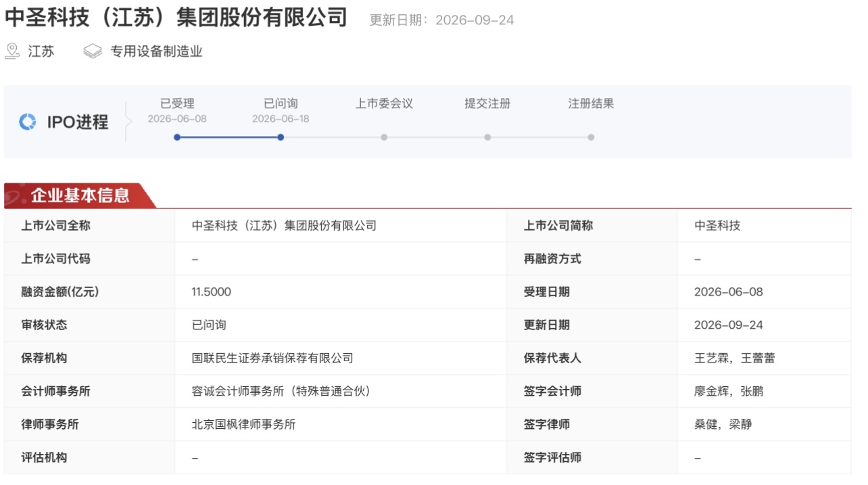Select the 已问询 progress step dot

[x=281, y=137]
